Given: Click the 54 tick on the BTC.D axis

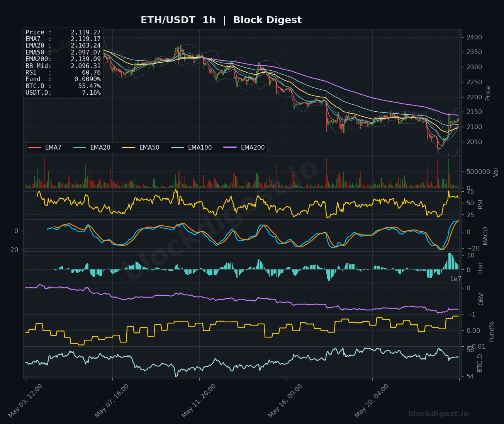Looking at the screenshot, I should click(x=470, y=376).
